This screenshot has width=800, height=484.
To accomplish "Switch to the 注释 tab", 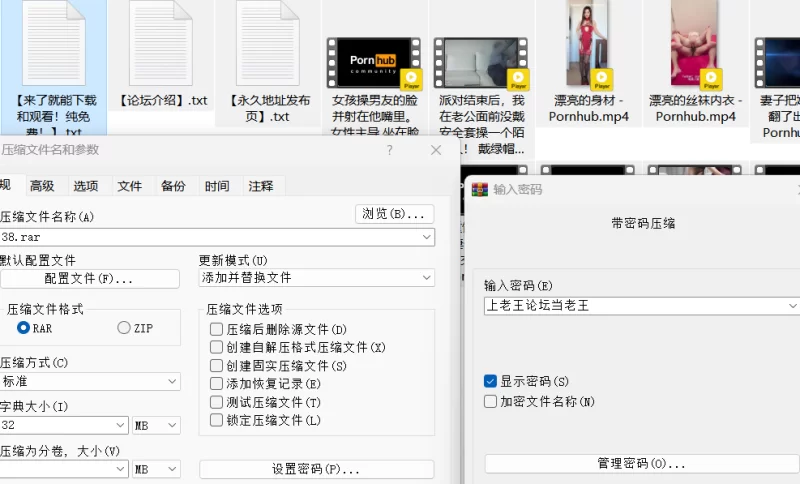I will (261, 186).
